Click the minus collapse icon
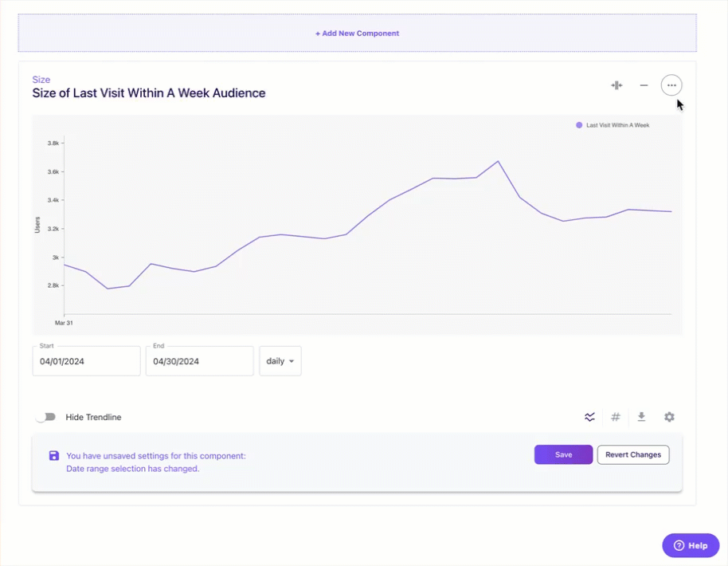 pos(644,85)
